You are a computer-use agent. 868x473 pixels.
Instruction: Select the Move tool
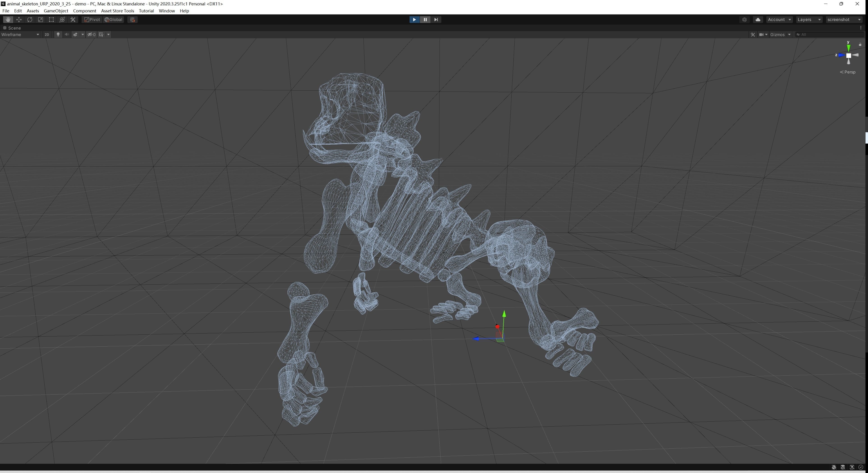click(x=19, y=20)
